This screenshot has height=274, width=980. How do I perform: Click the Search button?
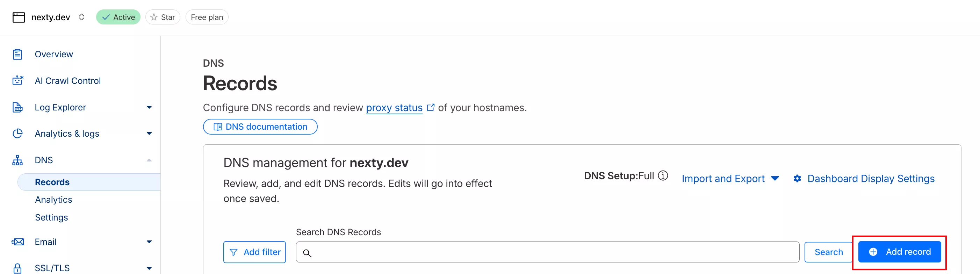pyautogui.click(x=829, y=252)
